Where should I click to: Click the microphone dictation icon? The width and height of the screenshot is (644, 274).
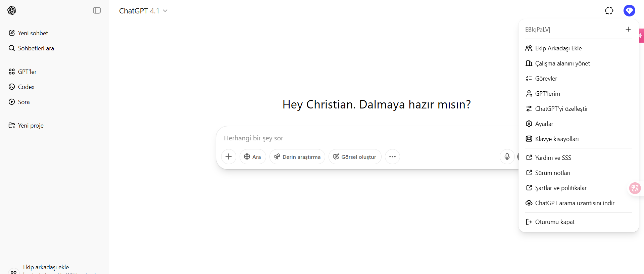click(x=507, y=156)
